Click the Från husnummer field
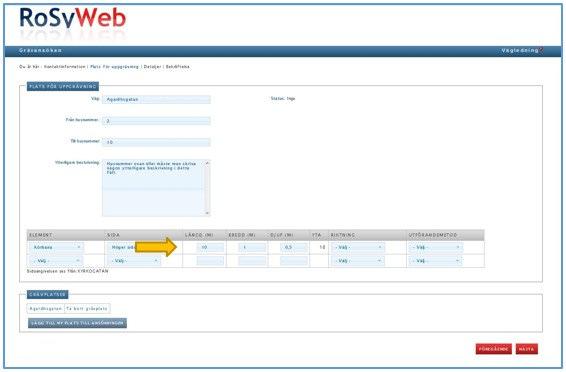 156,121
